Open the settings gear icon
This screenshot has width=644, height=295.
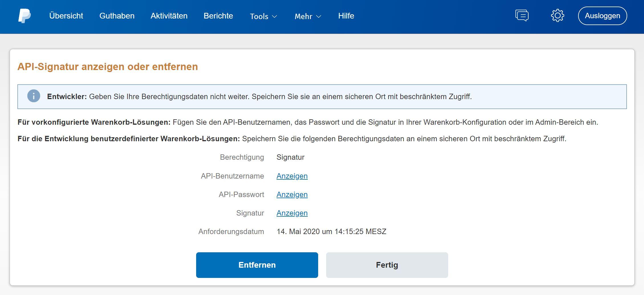coord(557,16)
